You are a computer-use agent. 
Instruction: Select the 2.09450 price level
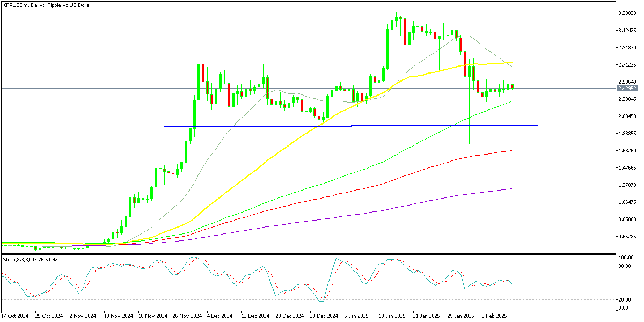[x=627, y=116]
